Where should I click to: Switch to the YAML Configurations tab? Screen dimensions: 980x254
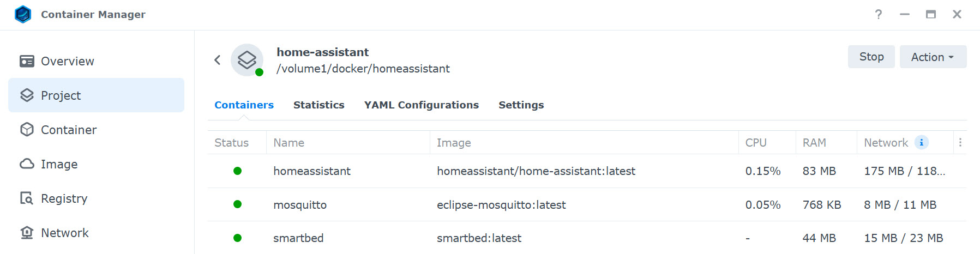[422, 105]
